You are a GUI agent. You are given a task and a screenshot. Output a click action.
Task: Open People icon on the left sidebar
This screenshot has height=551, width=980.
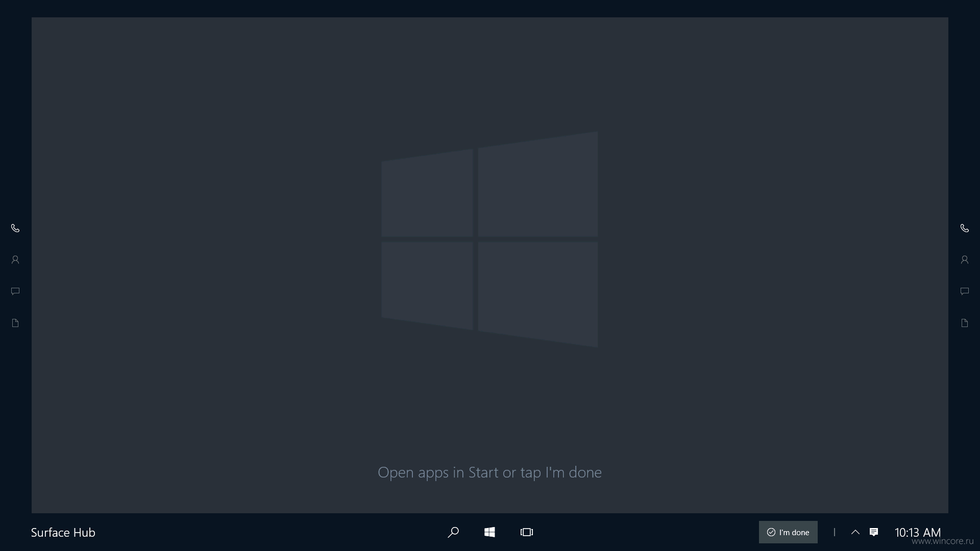[15, 260]
